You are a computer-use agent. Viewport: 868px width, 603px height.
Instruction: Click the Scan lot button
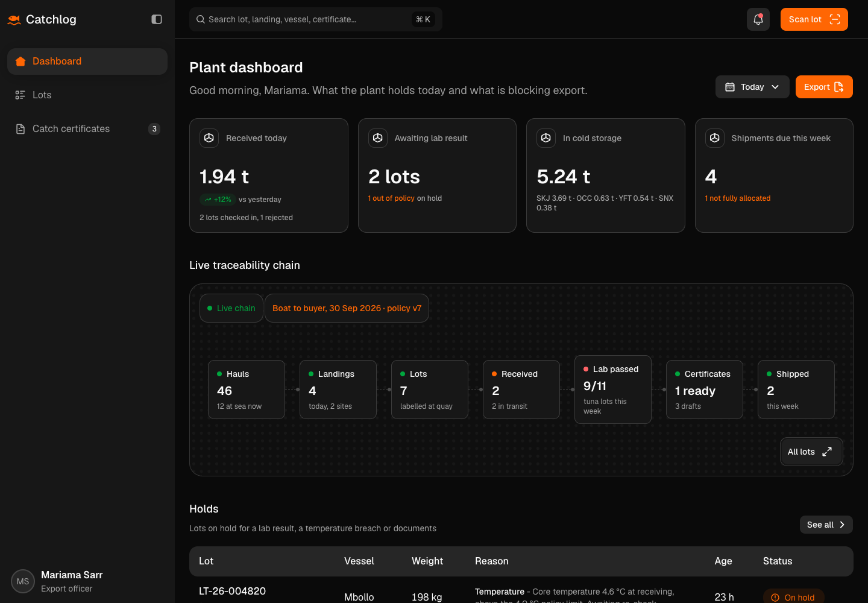pyautogui.click(x=814, y=19)
